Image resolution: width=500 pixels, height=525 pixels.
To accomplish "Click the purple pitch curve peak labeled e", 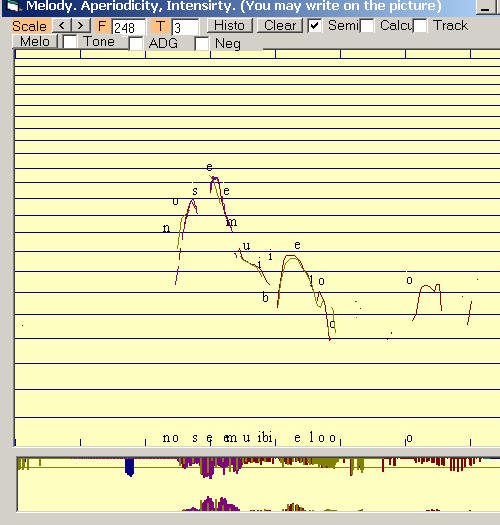I will [x=214, y=178].
